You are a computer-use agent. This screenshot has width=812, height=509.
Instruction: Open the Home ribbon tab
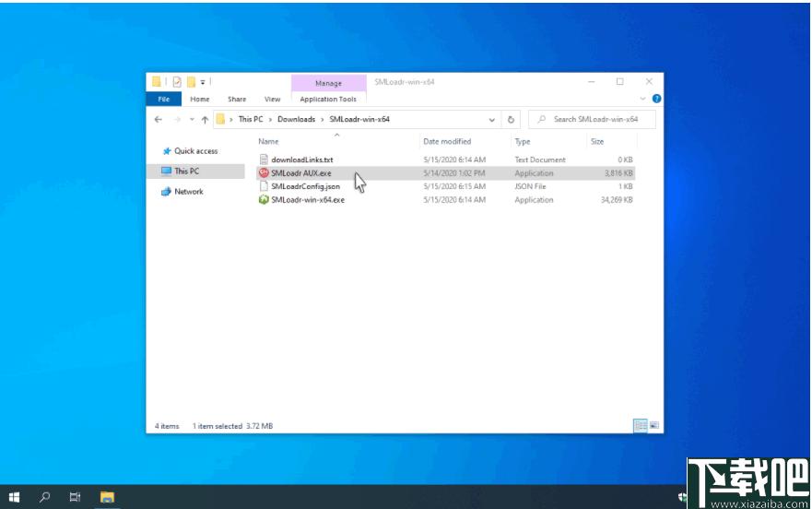tap(200, 99)
